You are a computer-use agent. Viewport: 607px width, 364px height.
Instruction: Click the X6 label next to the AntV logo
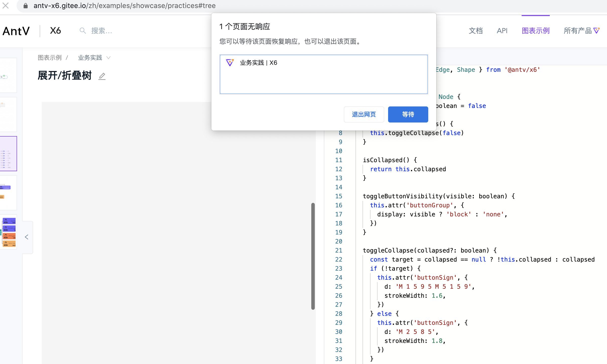pyautogui.click(x=55, y=30)
